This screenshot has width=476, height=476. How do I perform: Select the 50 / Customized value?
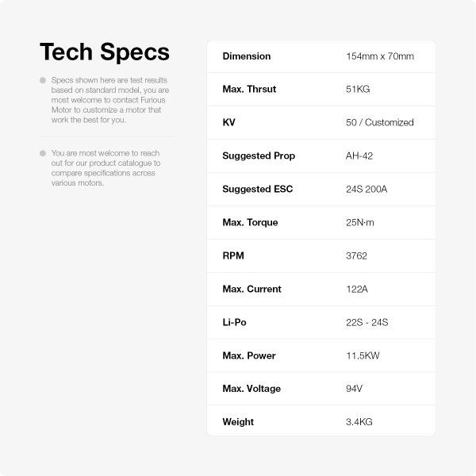379,123
